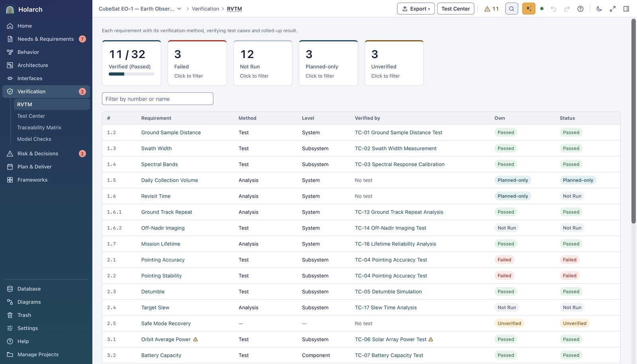The image size is (637, 364).
Task: Toggle the right side panel icon
Action: click(626, 9)
